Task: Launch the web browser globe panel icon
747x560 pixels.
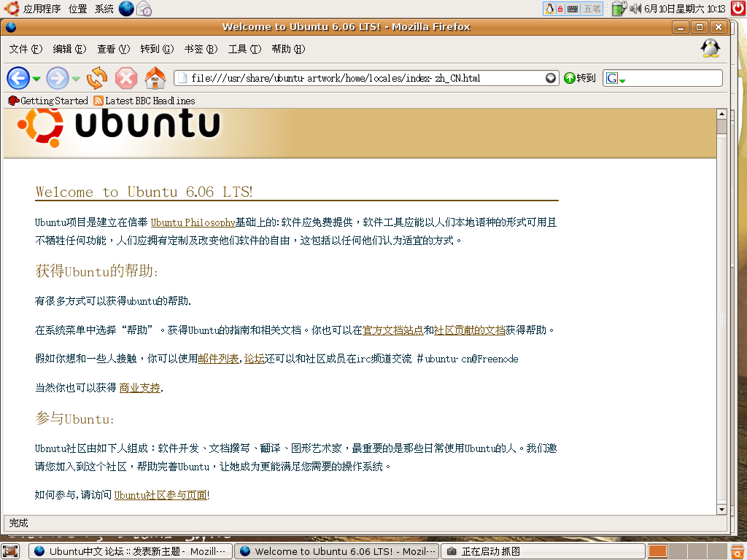Action: tap(126, 9)
